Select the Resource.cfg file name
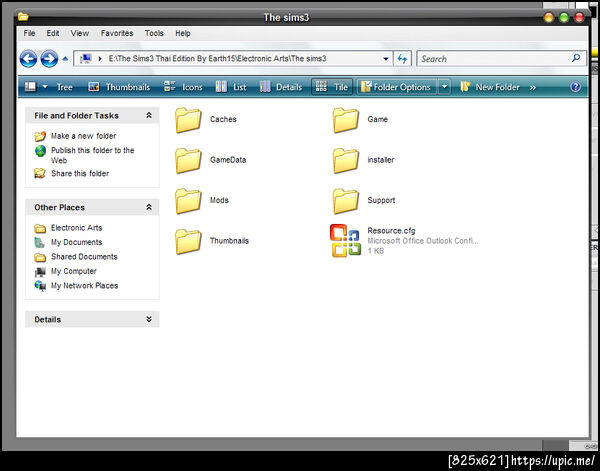This screenshot has height=471, width=600. (391, 230)
